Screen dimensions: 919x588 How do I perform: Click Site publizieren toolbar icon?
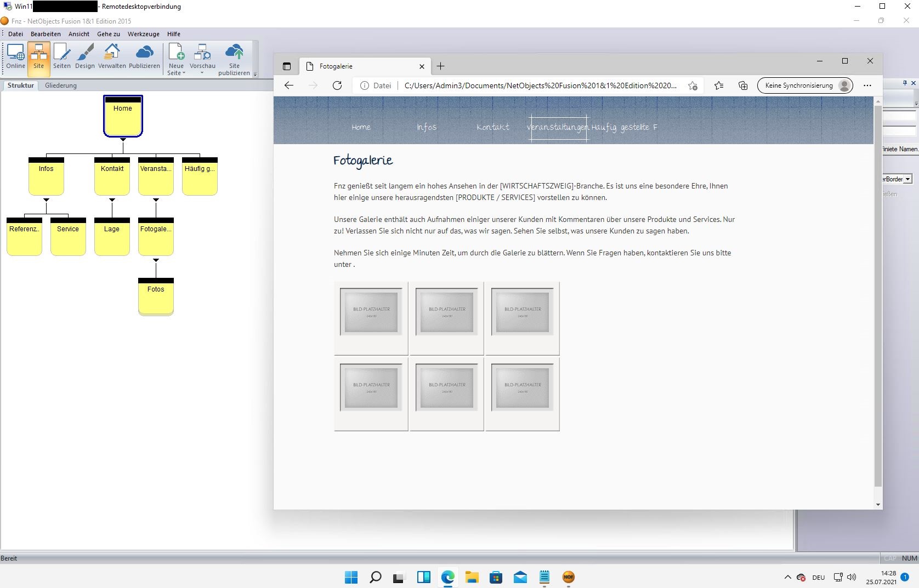click(234, 53)
